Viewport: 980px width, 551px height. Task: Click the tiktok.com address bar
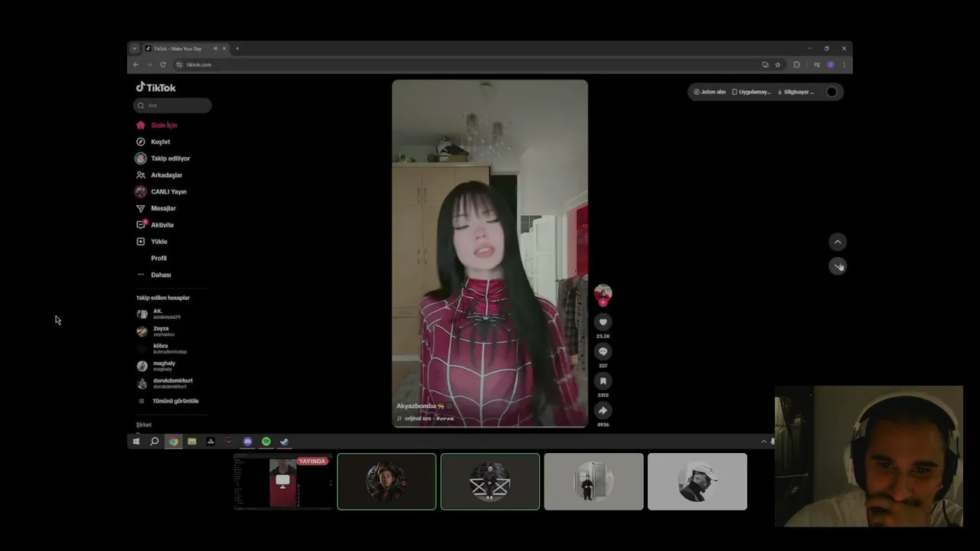coord(467,64)
